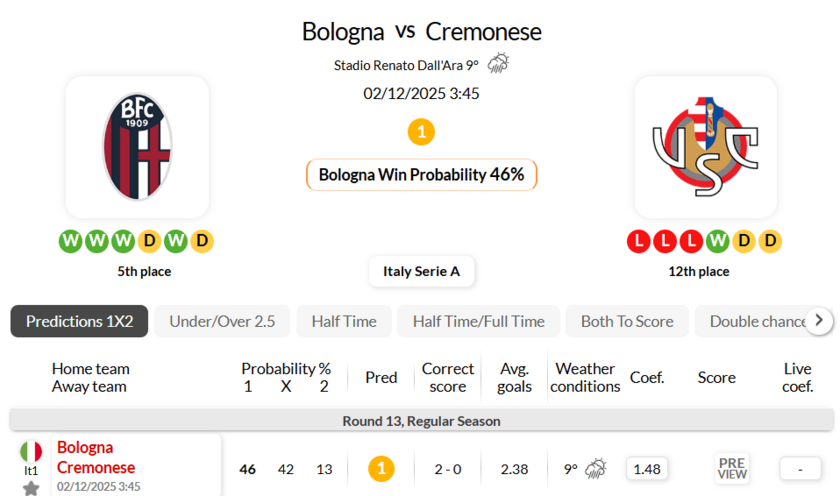Click the PREVIEW button in the Score column
Image resolution: width=840 pixels, height=496 pixels.
pos(732,468)
